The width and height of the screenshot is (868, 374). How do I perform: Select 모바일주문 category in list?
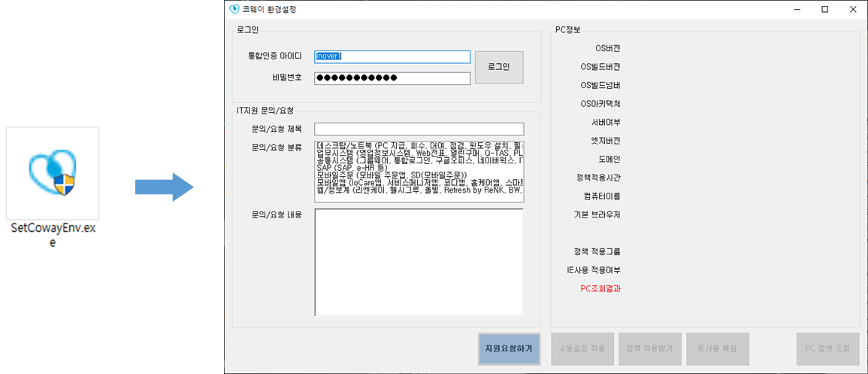419,175
